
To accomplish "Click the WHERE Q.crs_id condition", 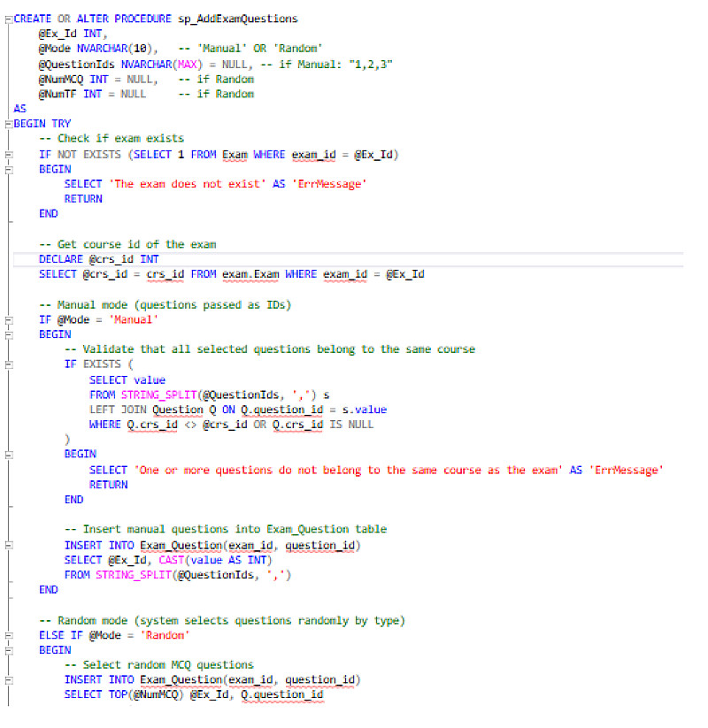I will [231, 425].
